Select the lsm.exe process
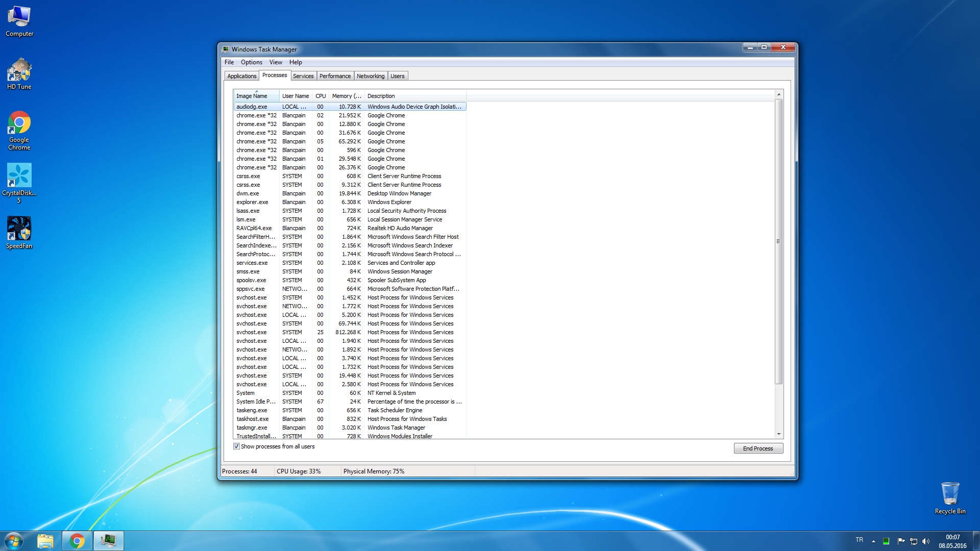980x551 pixels. (x=350, y=219)
